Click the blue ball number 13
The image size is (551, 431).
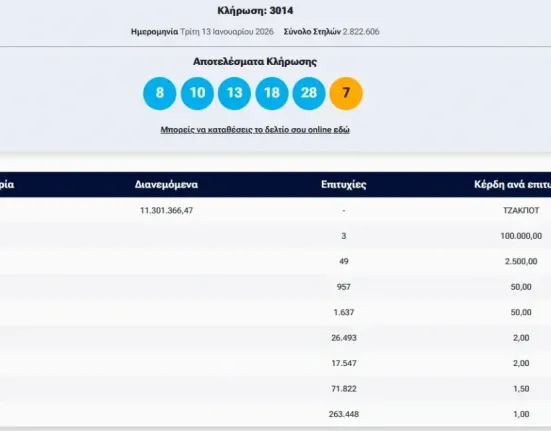pyautogui.click(x=234, y=93)
